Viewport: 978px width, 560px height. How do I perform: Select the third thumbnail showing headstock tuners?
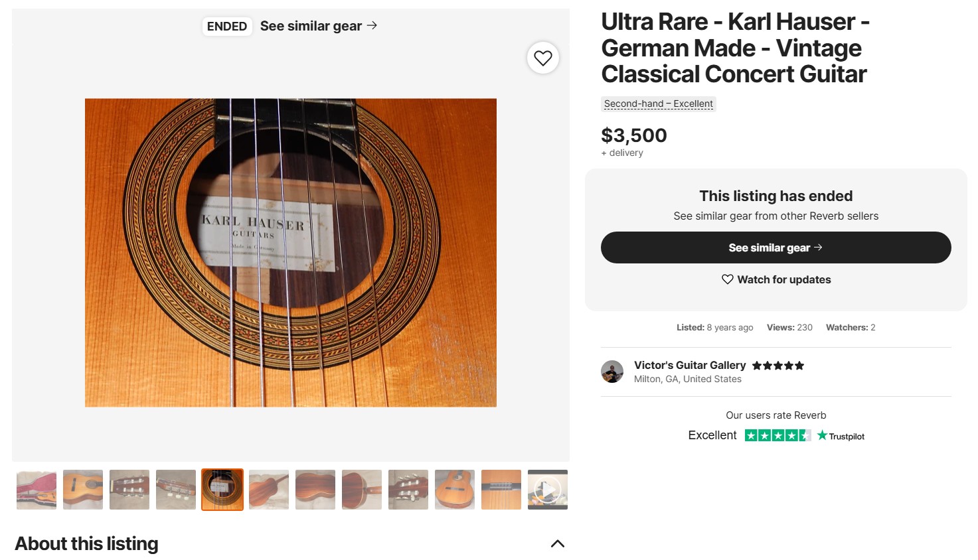129,490
